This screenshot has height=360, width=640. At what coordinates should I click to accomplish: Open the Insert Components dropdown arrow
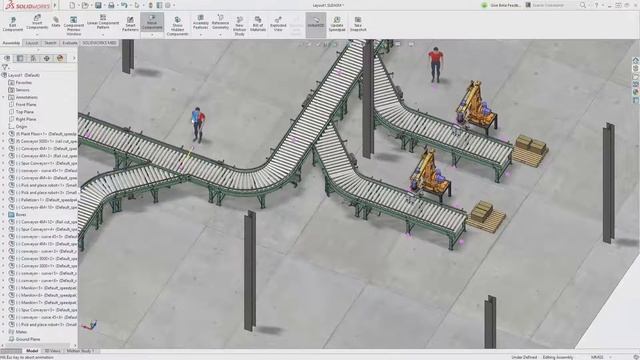[37, 35]
